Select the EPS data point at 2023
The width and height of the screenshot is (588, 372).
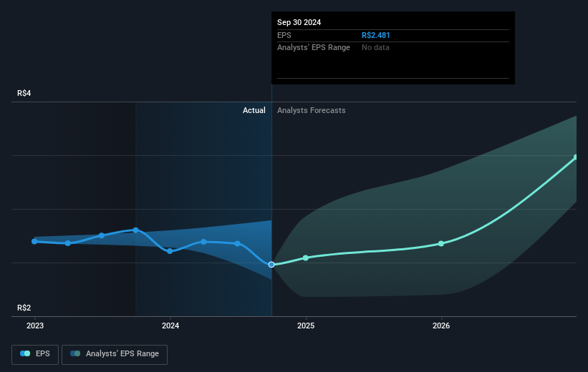point(34,241)
